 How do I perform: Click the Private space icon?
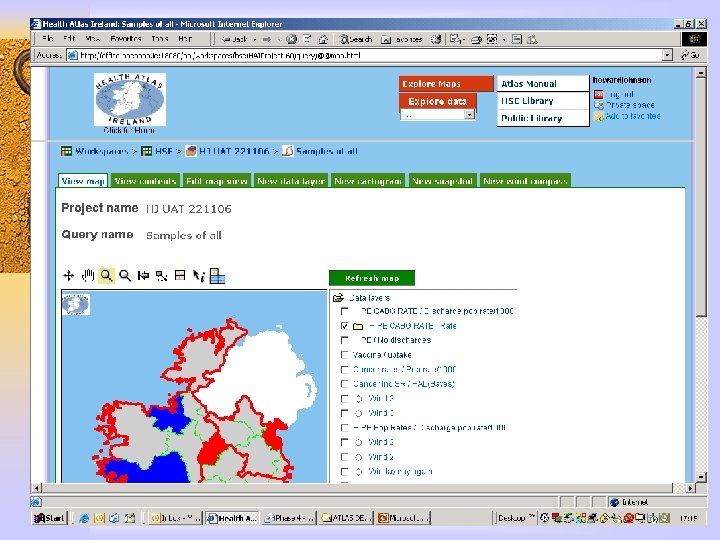[599, 105]
